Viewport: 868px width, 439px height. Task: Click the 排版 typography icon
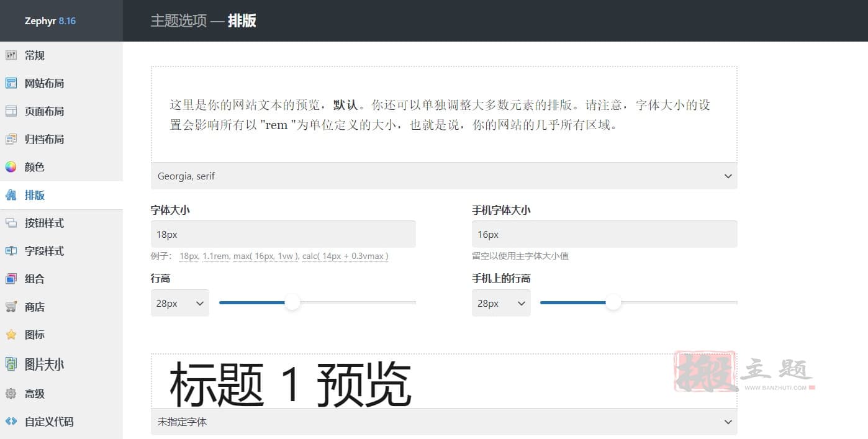pyautogui.click(x=11, y=195)
